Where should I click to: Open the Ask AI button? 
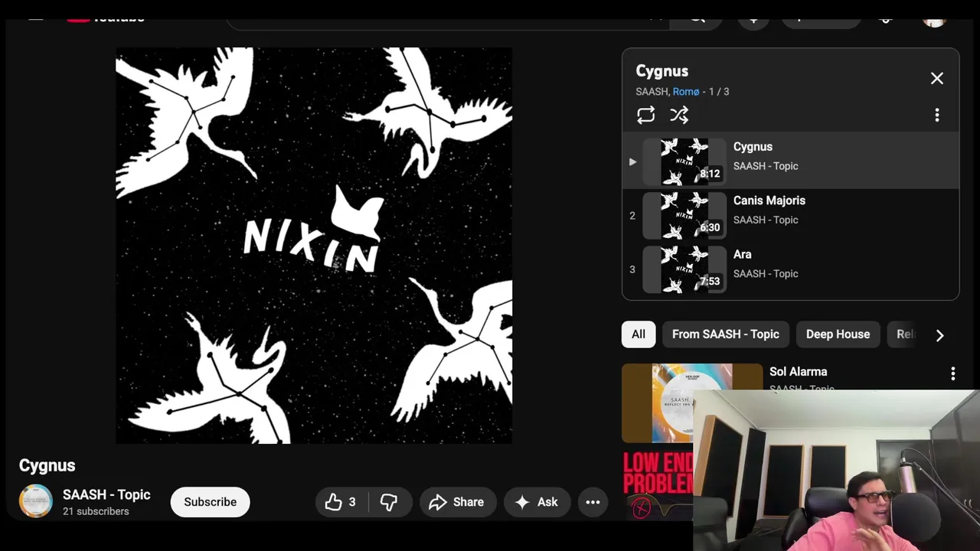tap(536, 502)
